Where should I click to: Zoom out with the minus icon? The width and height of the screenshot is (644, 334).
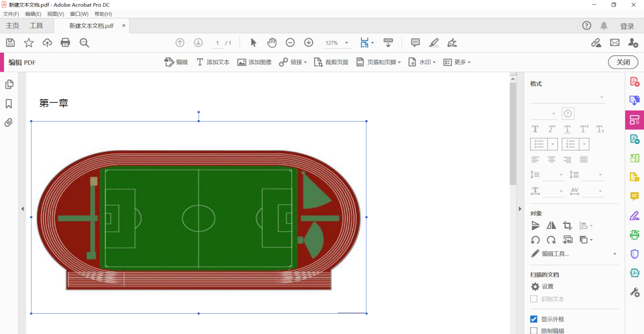pyautogui.click(x=290, y=43)
